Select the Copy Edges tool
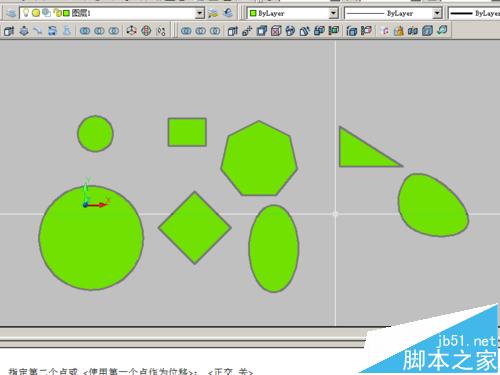Image resolution: width=500 pixels, height=375 pixels. pyautogui.click(x=352, y=31)
